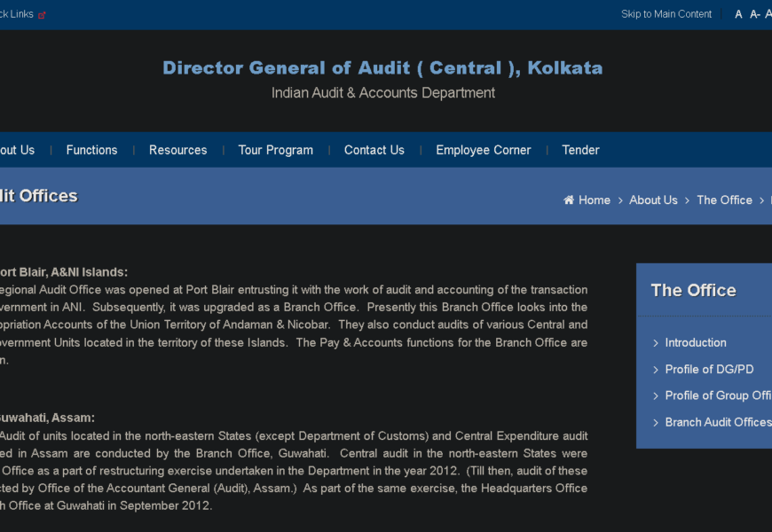
Task: Click Skip to Main Content link
Action: [x=666, y=14]
